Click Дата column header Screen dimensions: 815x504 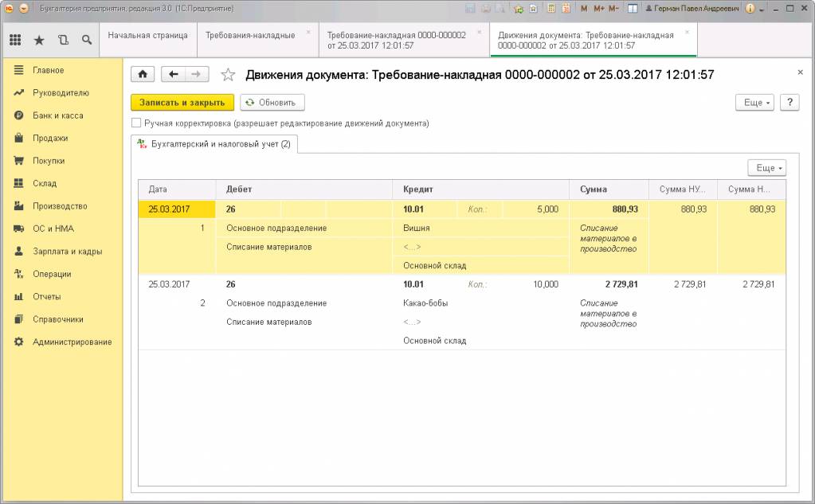click(177, 189)
